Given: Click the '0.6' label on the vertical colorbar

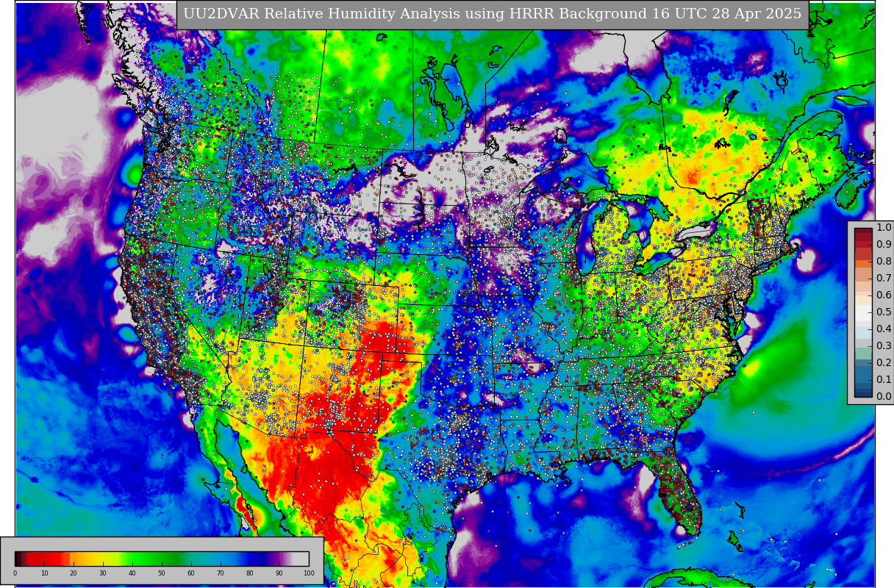Looking at the screenshot, I should pos(884,295).
